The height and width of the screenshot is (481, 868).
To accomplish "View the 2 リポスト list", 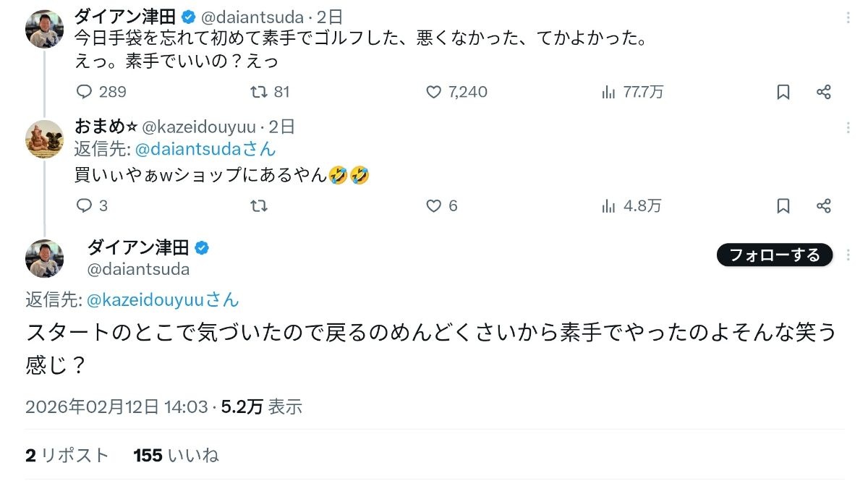I will [67, 456].
